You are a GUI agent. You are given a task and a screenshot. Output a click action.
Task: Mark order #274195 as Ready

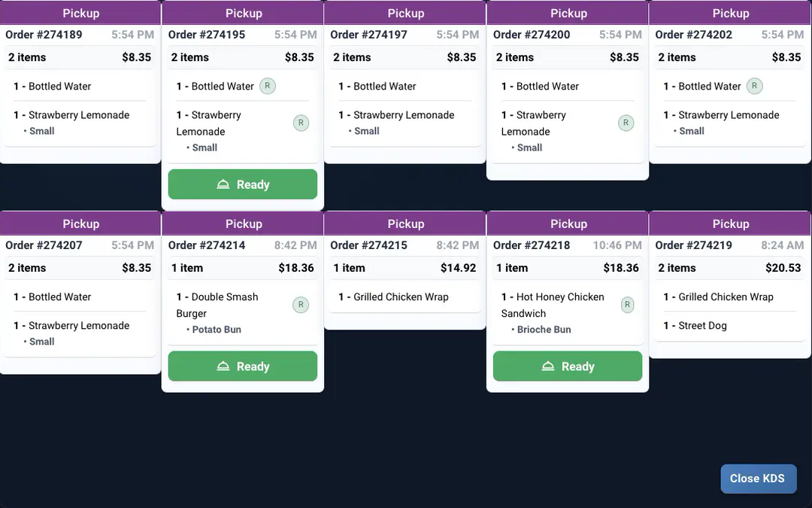tap(243, 184)
